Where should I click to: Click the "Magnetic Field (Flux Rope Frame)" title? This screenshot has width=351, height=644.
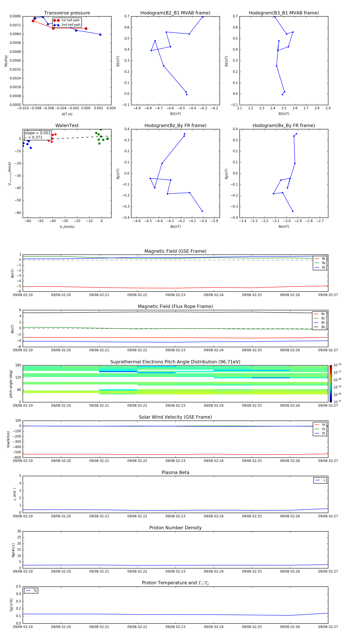(x=175, y=307)
